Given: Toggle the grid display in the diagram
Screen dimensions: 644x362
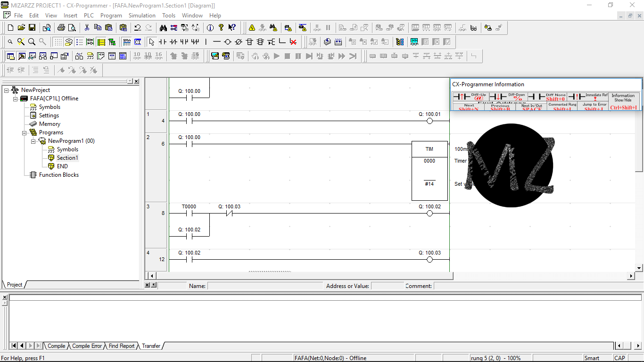Looking at the screenshot, I should click(57, 42).
